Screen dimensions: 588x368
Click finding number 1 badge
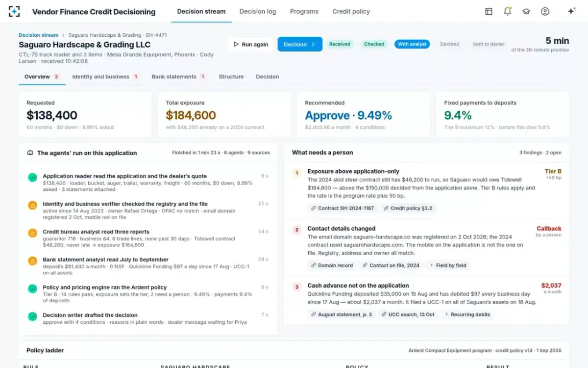point(296,173)
